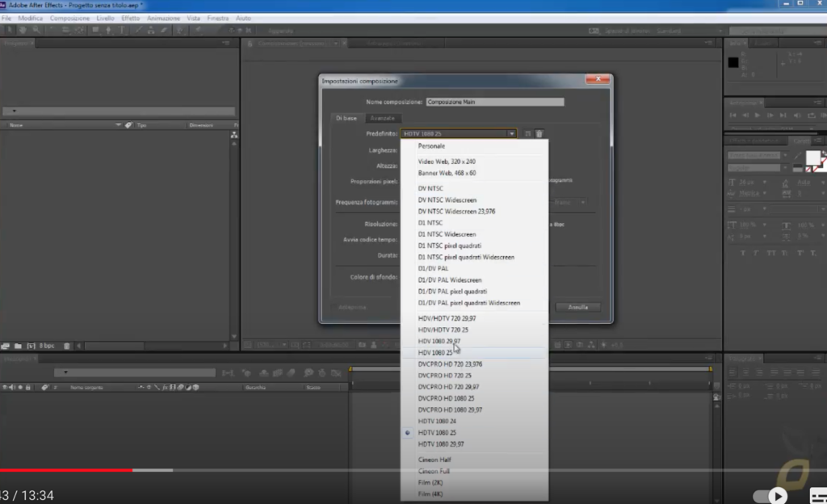The height and width of the screenshot is (504, 827).
Task: Close the Impostazioni composizione dialog
Action: [598, 79]
